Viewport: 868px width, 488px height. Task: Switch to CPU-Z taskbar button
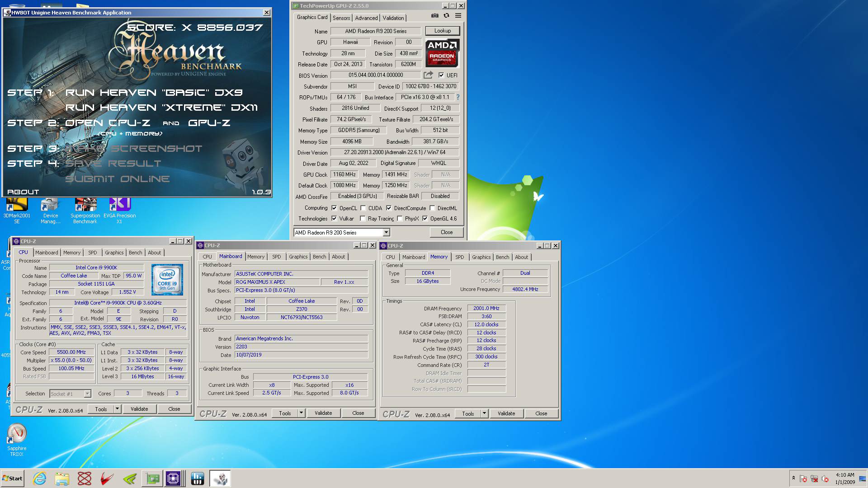pyautogui.click(x=174, y=479)
